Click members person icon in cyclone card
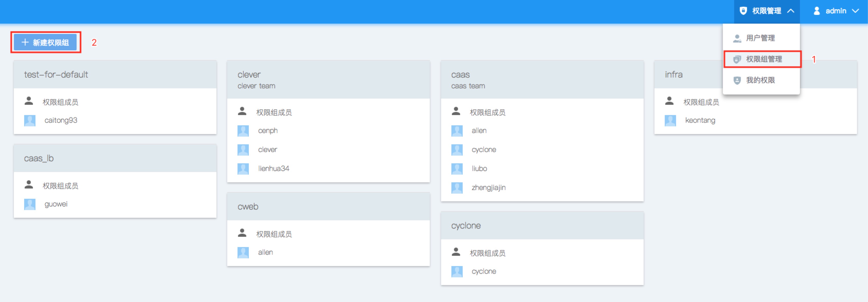This screenshot has height=302, width=868. [x=456, y=252]
